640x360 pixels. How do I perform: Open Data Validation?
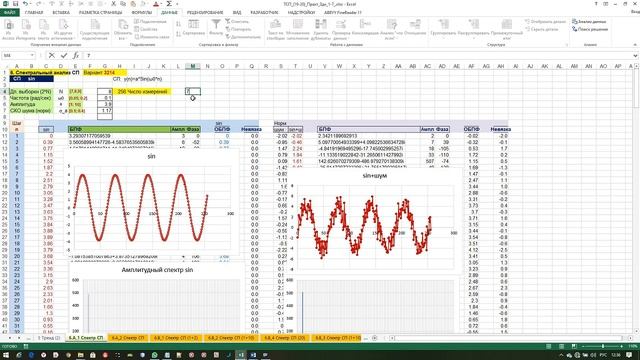point(341,30)
